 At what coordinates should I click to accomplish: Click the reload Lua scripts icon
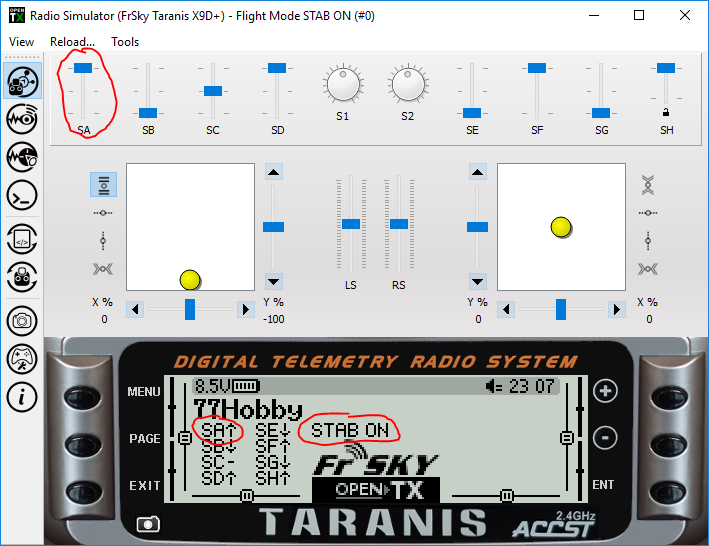[22, 239]
